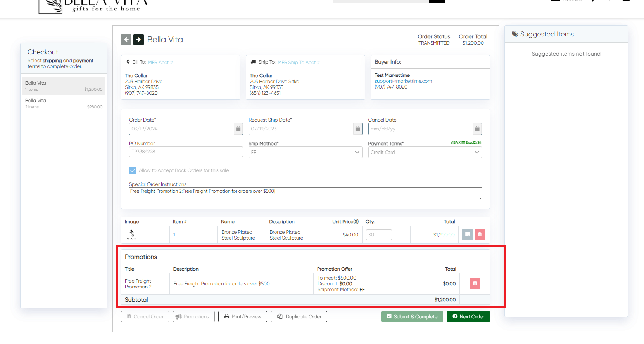Click Duplicate Order button
Viewport: 644px width, 344px height.
[299, 317]
